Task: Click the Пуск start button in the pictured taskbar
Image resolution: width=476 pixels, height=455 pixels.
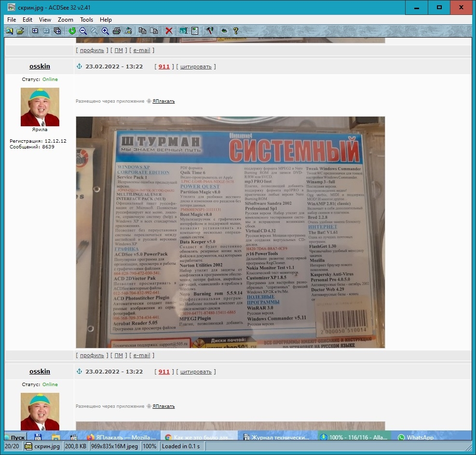Action: point(15,437)
